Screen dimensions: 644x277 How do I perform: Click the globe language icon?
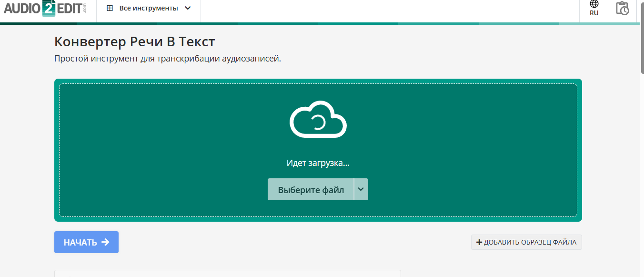tap(594, 4)
